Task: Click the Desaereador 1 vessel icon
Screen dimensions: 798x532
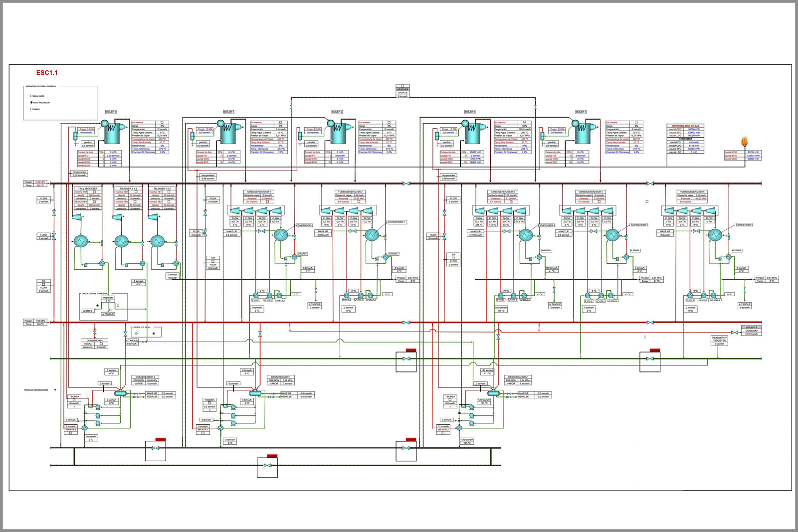Action: [x=255, y=393]
